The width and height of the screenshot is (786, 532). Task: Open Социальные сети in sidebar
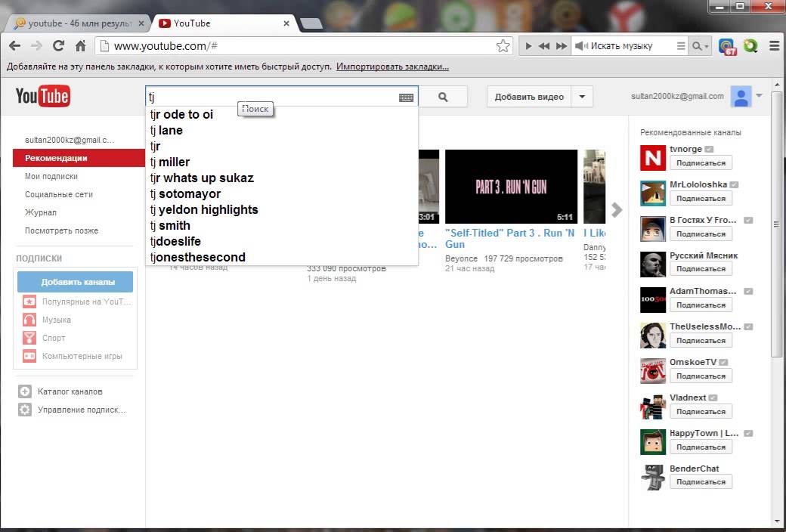[59, 194]
